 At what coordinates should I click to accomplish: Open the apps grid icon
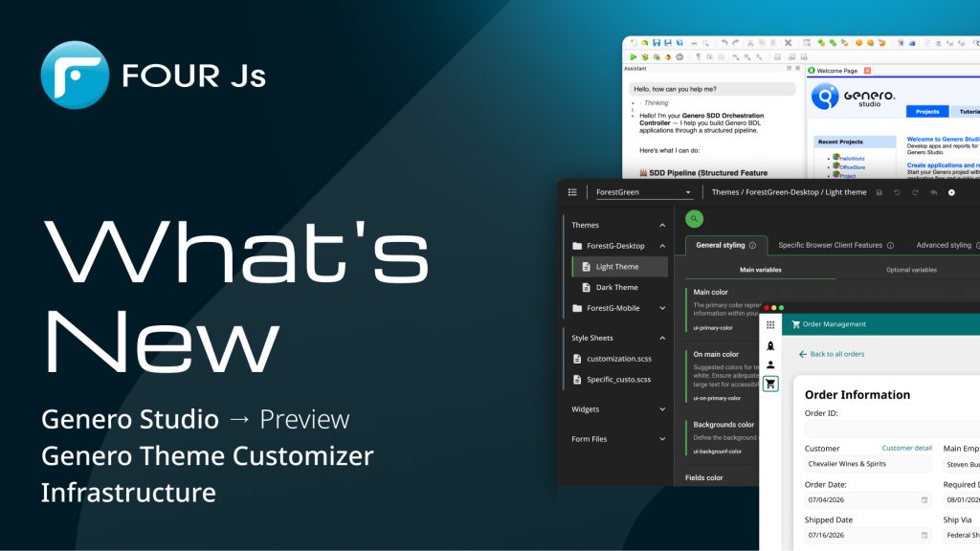[770, 324]
